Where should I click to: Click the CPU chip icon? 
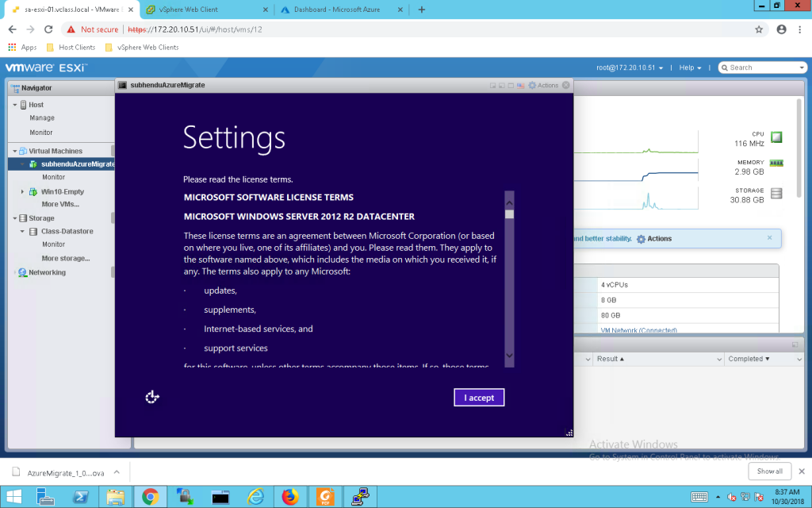point(776,137)
